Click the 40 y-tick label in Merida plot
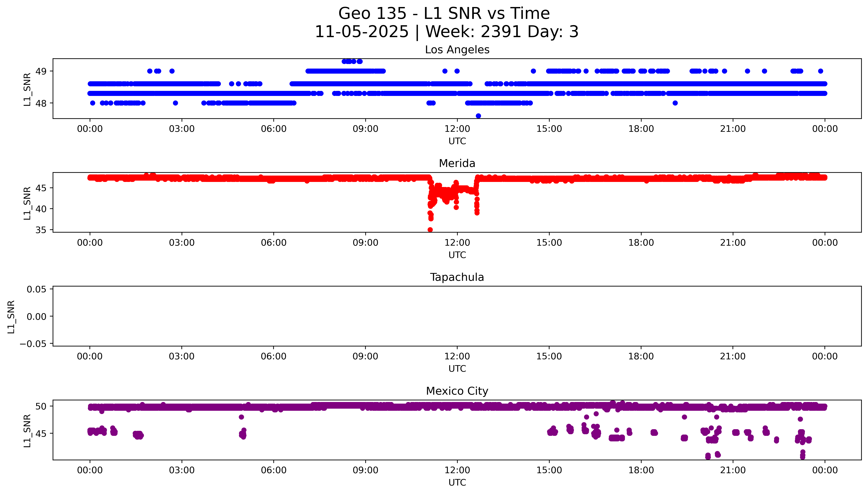The height and width of the screenshot is (494, 868). pos(41,209)
